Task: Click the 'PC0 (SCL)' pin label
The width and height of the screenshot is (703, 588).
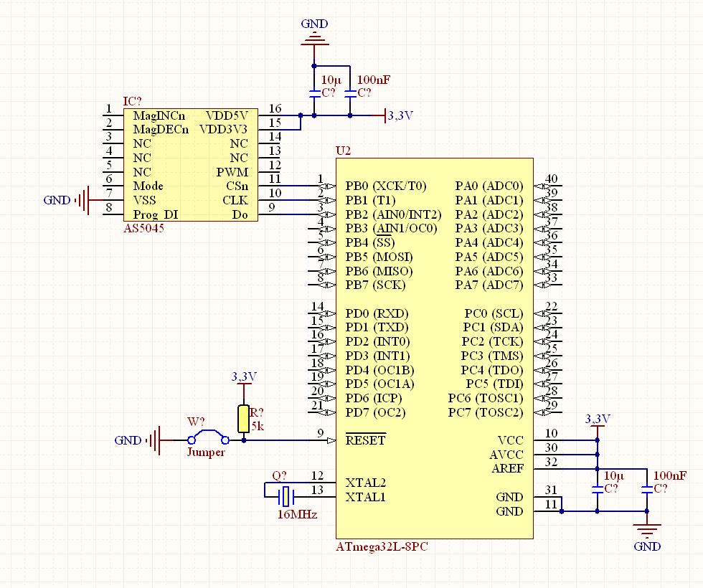Action: 494,314
